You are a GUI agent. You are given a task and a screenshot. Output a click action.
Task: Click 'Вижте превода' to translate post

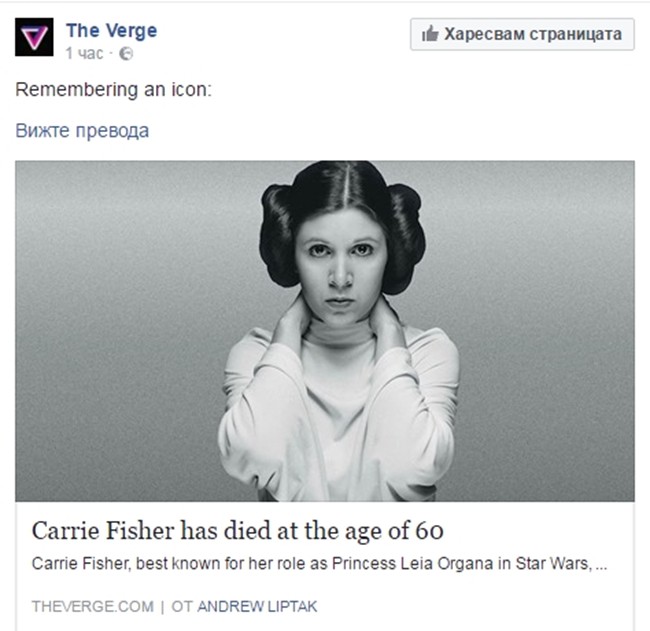(82, 131)
